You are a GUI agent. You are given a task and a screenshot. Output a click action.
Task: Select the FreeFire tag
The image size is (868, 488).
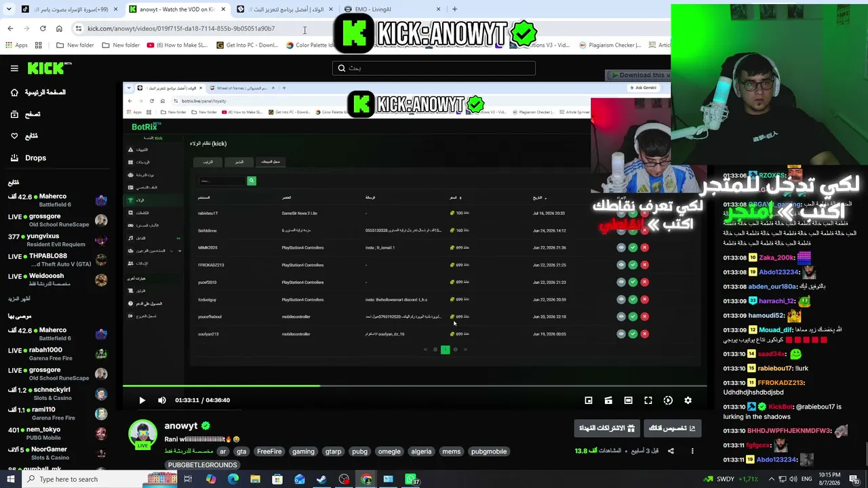click(269, 451)
